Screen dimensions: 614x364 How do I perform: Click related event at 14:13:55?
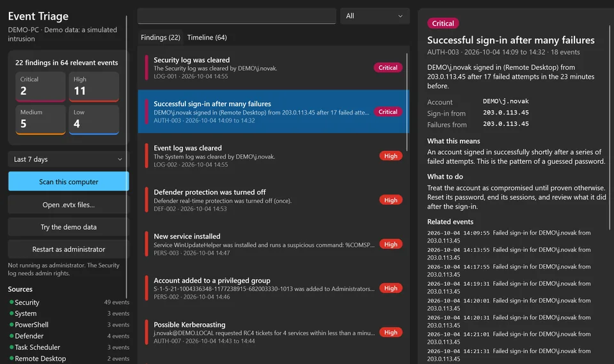pyautogui.click(x=509, y=253)
